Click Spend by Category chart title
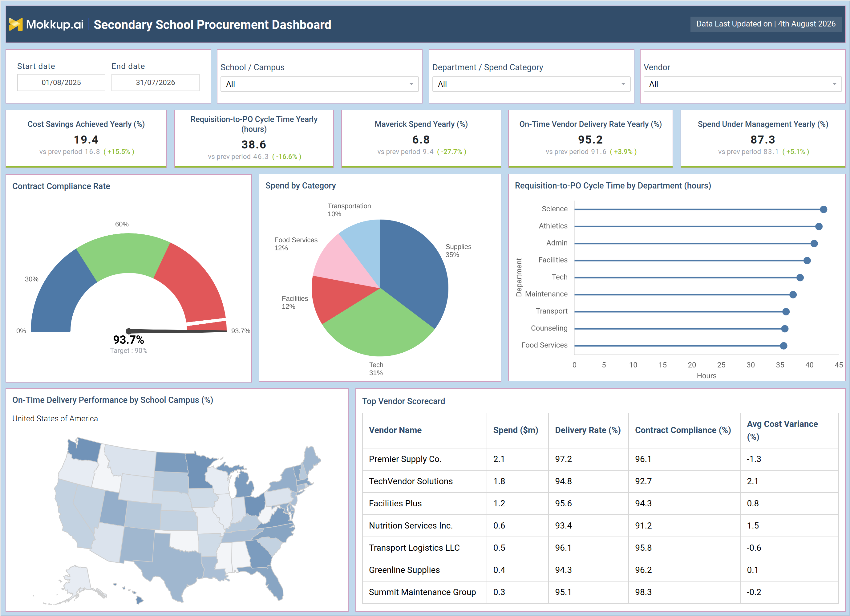 [x=300, y=186]
